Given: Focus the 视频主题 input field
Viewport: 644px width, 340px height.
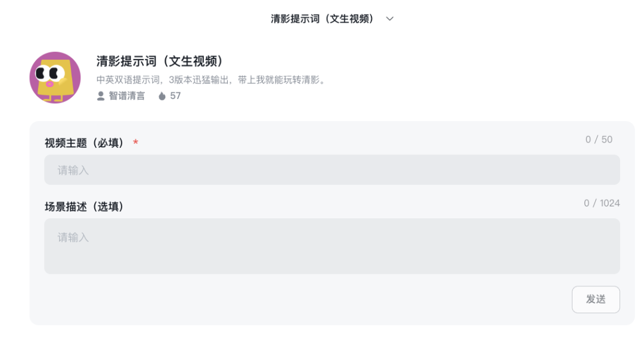Looking at the screenshot, I should tap(332, 169).
